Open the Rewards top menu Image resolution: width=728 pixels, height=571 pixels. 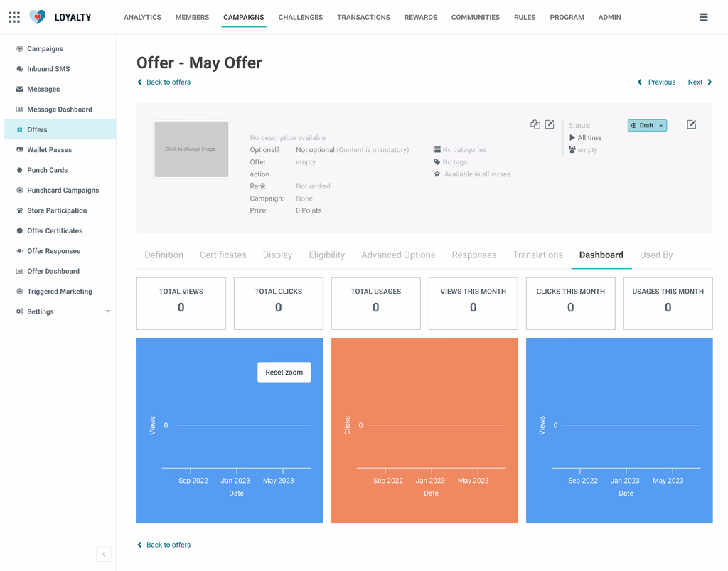pyautogui.click(x=421, y=17)
